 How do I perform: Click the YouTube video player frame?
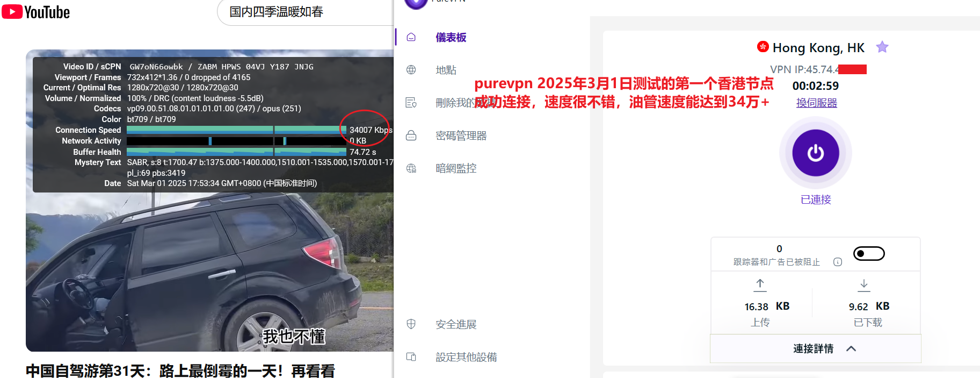[x=210, y=201]
